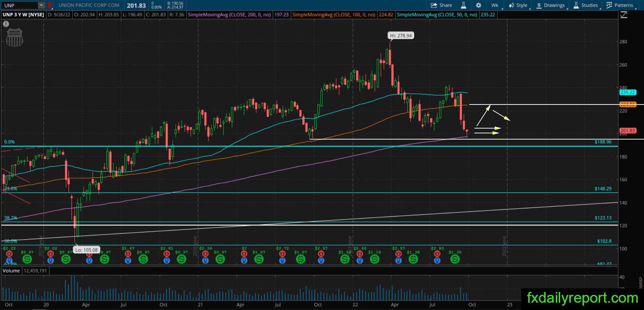Click the dividend dollar icon right of $2.01 earnings
Viewport: 644px width, 310px height.
click(182, 259)
